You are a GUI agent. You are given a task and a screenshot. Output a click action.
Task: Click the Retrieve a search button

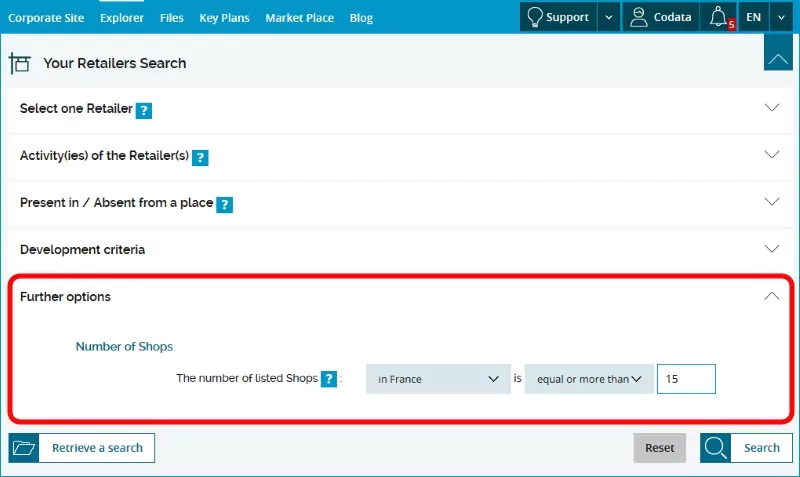[x=97, y=448]
